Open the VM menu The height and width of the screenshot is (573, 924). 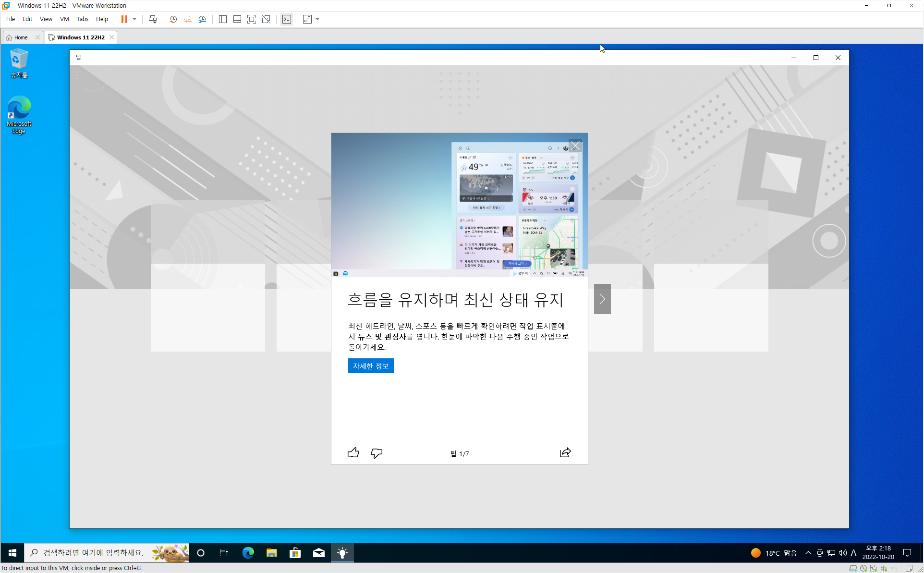(x=64, y=19)
